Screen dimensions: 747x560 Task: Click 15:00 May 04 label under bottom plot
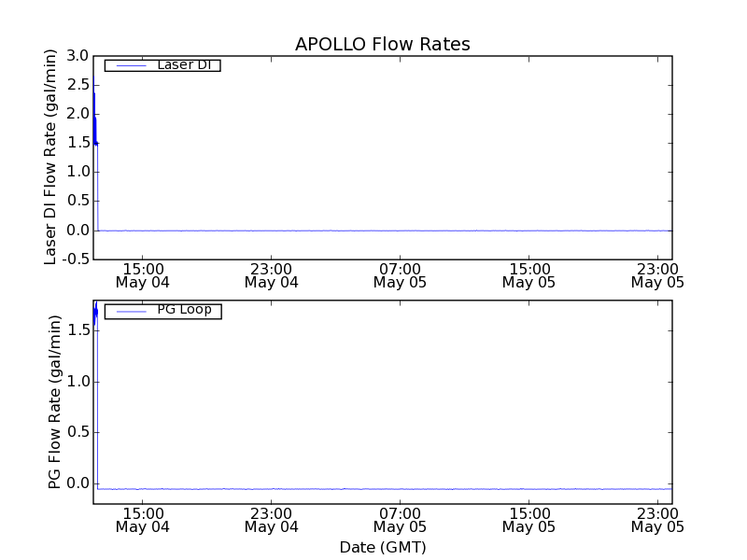[x=142, y=519]
